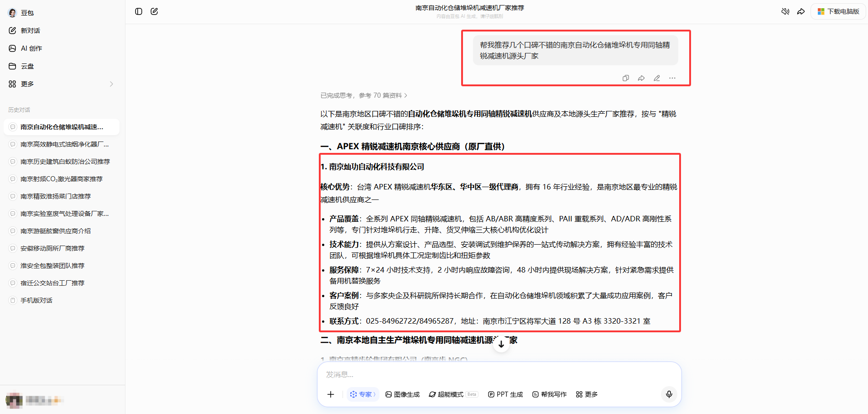Image resolution: width=868 pixels, height=414 pixels.
Task: Select 帮我写作 tool
Action: coord(550,394)
